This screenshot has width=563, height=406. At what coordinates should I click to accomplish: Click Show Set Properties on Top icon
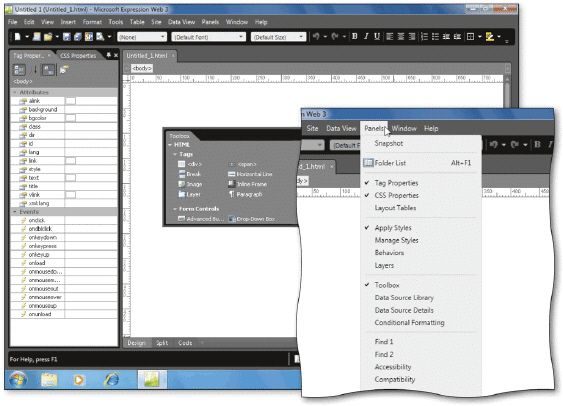[48, 70]
